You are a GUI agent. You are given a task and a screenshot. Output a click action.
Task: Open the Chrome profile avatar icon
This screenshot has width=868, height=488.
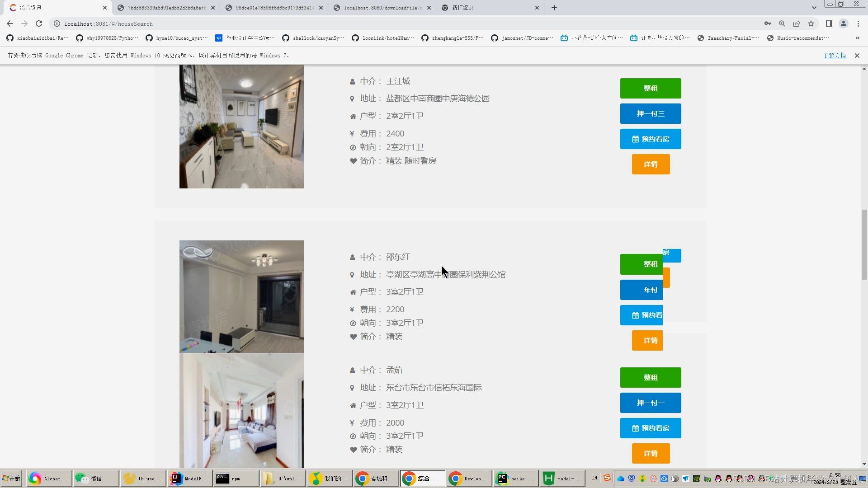point(844,23)
